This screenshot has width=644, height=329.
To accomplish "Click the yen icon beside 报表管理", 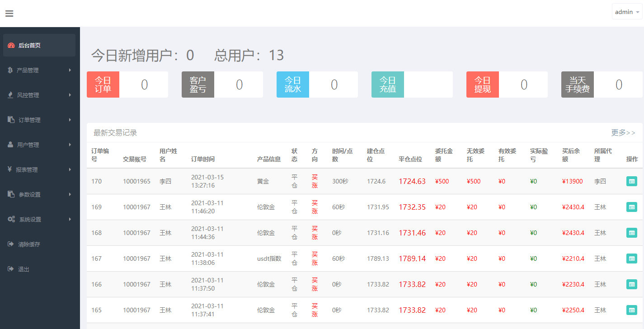I will [10, 169].
